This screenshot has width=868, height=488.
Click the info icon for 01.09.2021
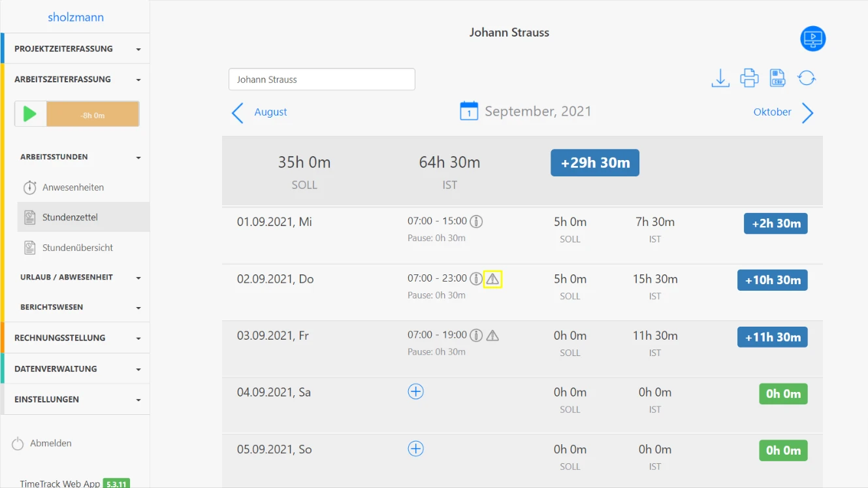[x=477, y=221]
